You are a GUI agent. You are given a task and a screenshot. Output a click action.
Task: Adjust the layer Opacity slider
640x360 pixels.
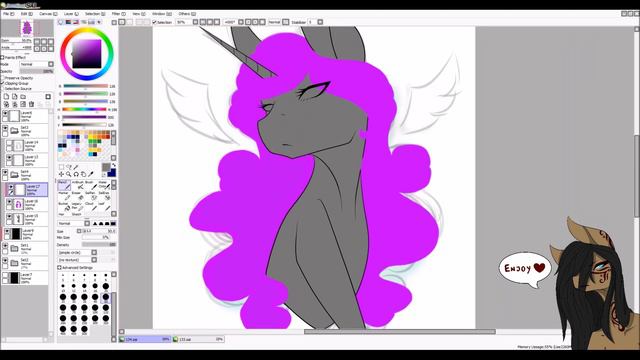tap(37, 71)
